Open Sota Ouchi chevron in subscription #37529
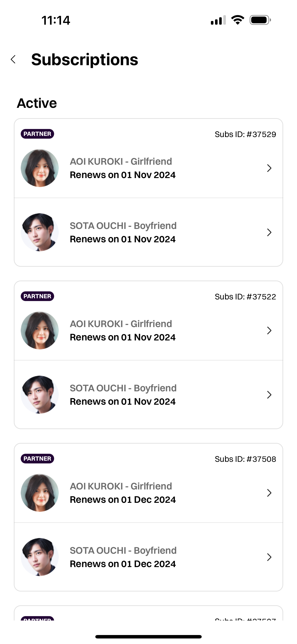The height and width of the screenshot is (644, 297). (x=269, y=232)
